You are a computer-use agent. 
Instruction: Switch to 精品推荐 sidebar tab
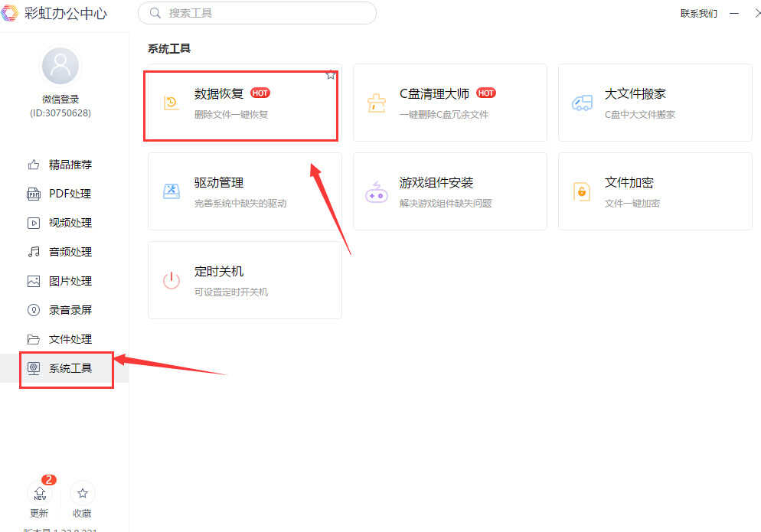pos(70,165)
